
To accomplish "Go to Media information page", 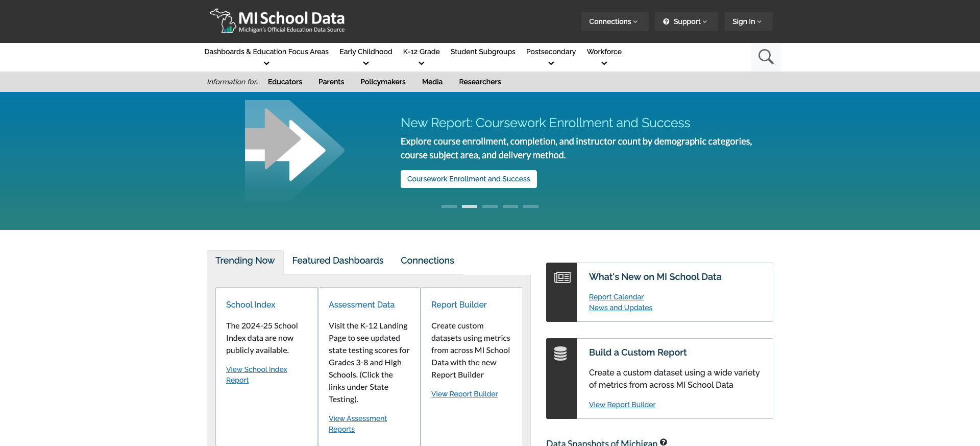I will tap(432, 82).
